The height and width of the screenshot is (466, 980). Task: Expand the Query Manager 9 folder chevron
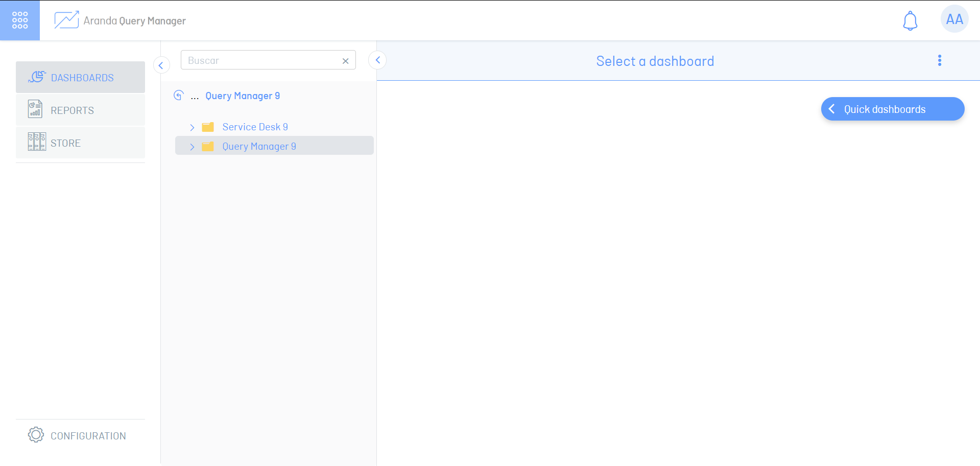coord(192,147)
